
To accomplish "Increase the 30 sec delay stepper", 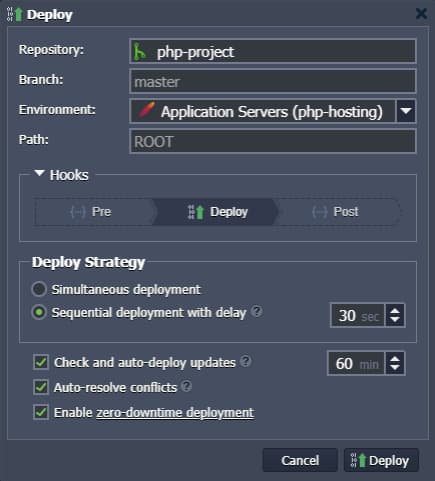I will [395, 311].
